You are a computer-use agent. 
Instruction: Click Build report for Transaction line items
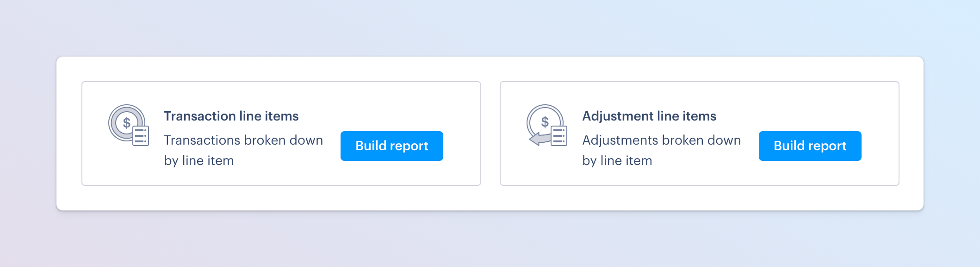click(391, 146)
